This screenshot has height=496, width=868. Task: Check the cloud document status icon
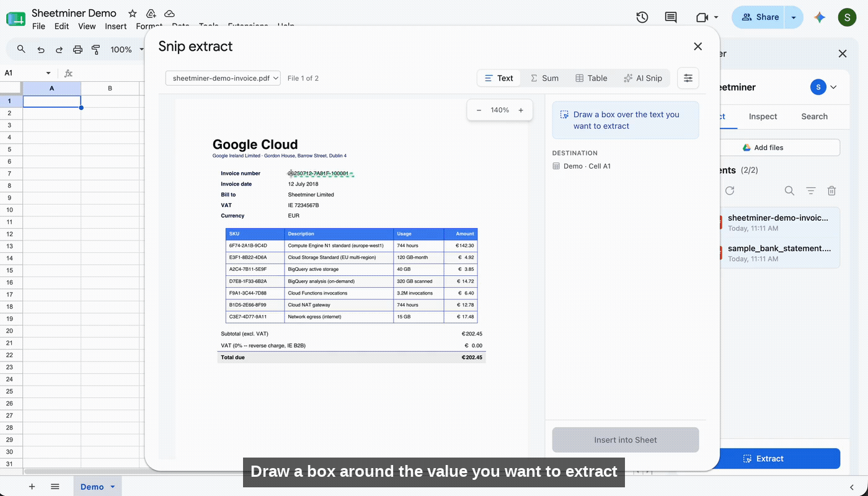point(169,14)
